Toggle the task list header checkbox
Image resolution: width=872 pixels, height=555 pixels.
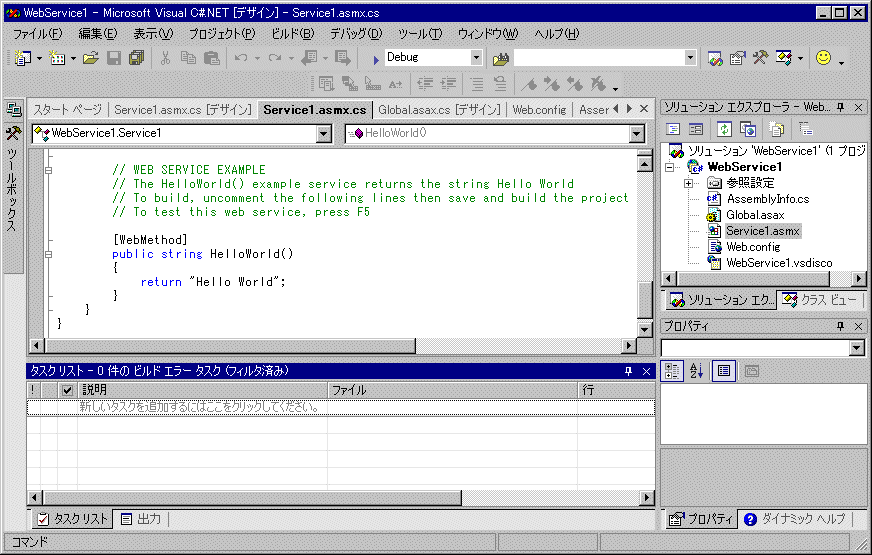(x=67, y=390)
